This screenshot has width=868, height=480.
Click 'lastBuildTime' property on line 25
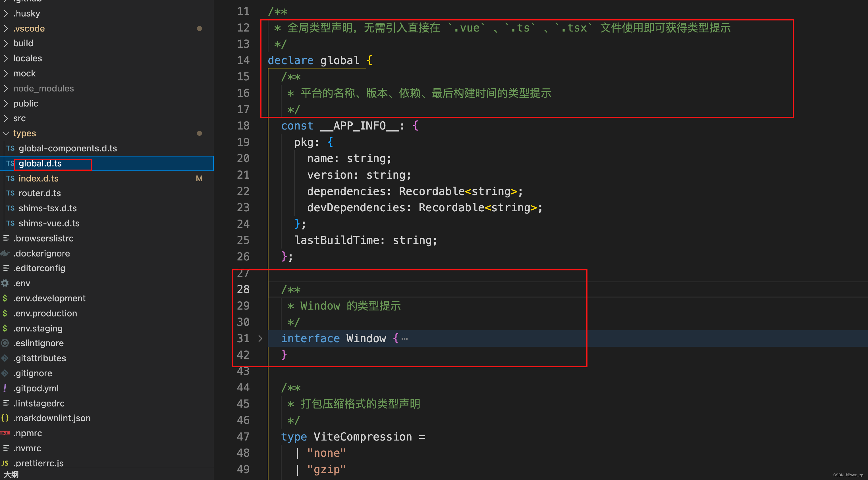tap(337, 240)
